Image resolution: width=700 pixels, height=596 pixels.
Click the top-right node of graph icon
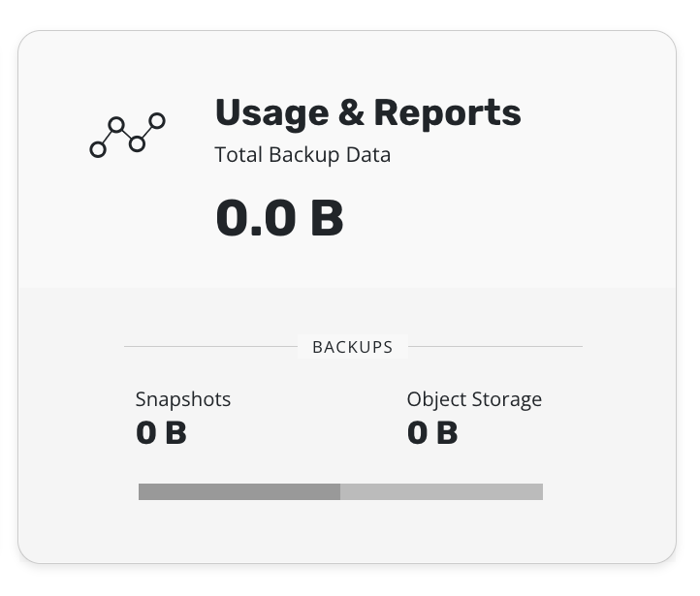coord(157,121)
